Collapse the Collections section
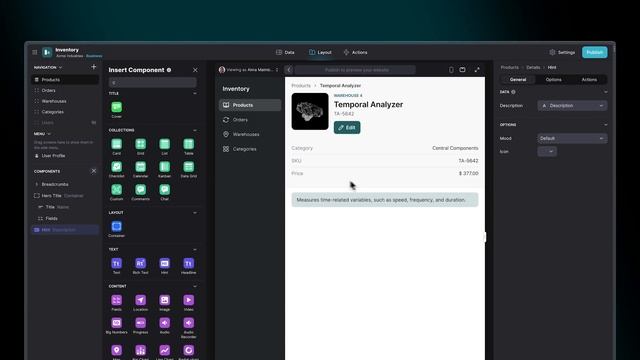Image resolution: width=640 pixels, height=360 pixels. click(195, 130)
